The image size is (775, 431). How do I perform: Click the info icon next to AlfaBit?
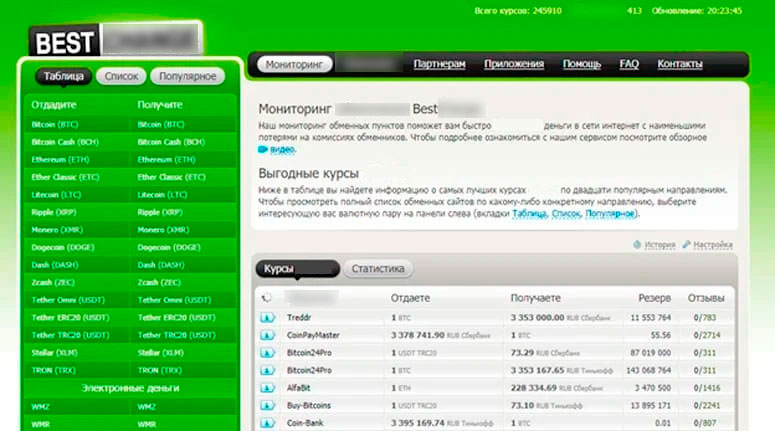click(x=267, y=387)
